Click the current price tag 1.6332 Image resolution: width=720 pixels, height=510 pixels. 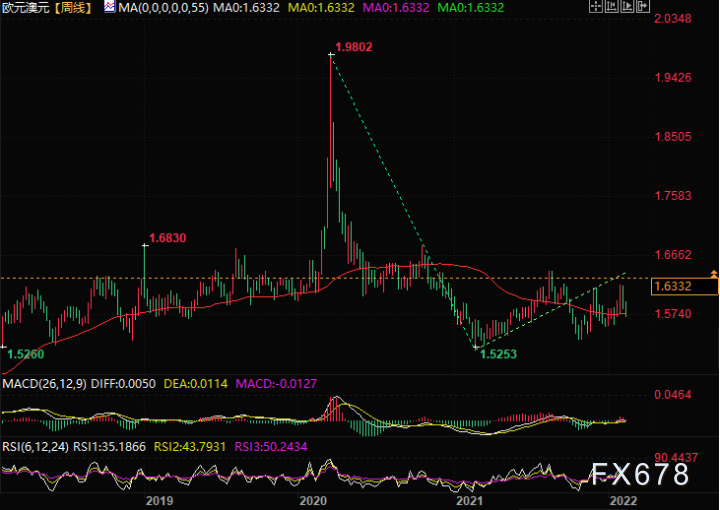pos(684,286)
